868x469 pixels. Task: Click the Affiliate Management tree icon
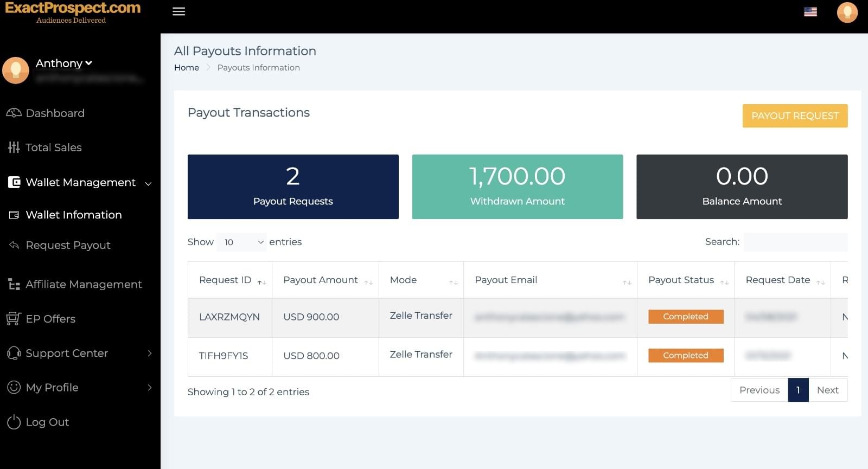[x=14, y=284]
